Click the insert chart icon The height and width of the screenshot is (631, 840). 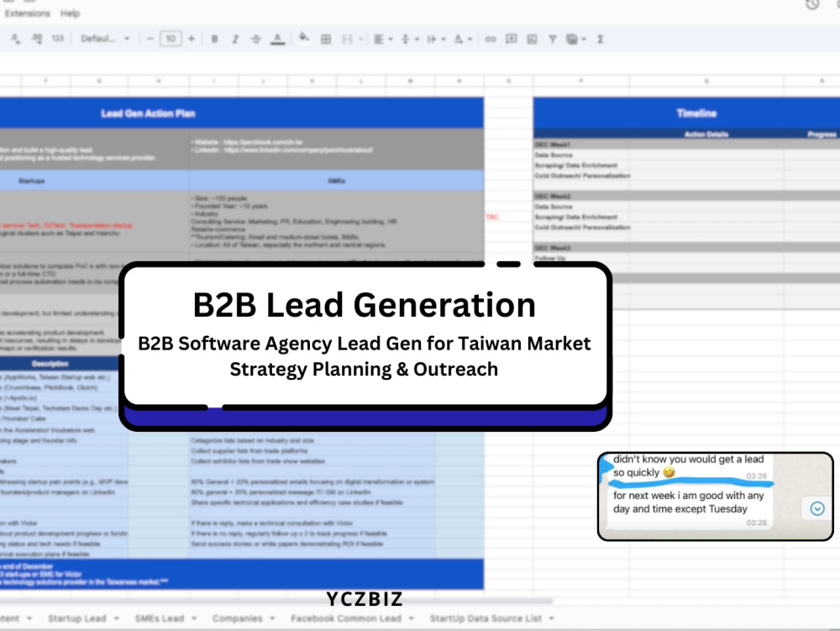[532, 39]
